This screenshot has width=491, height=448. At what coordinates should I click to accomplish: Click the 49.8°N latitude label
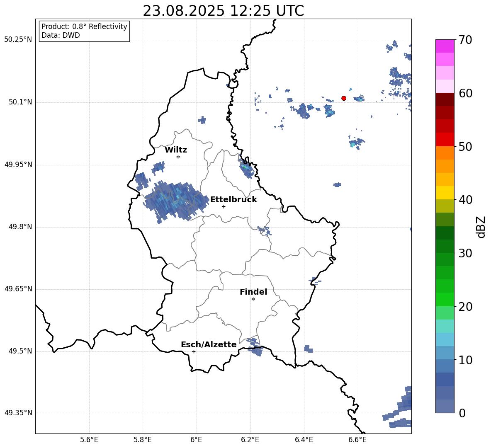(20, 227)
